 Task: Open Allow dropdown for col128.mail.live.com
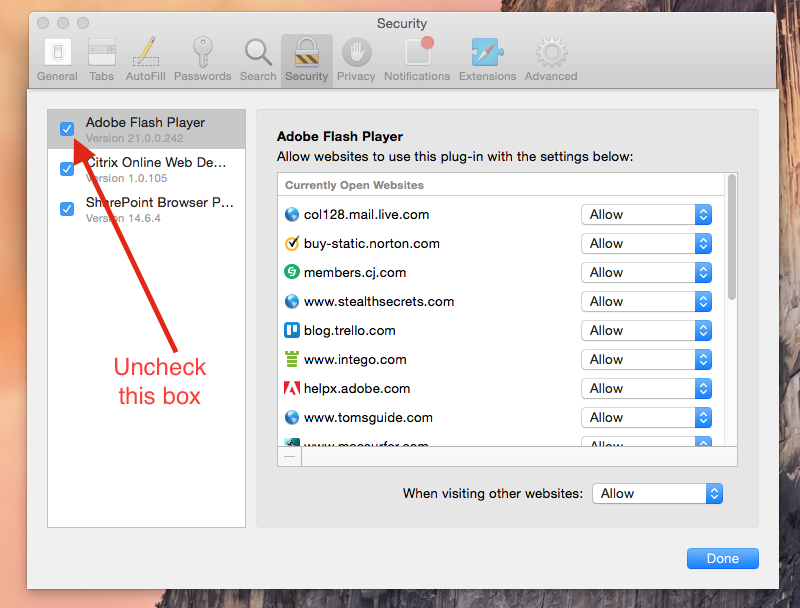tap(646, 215)
